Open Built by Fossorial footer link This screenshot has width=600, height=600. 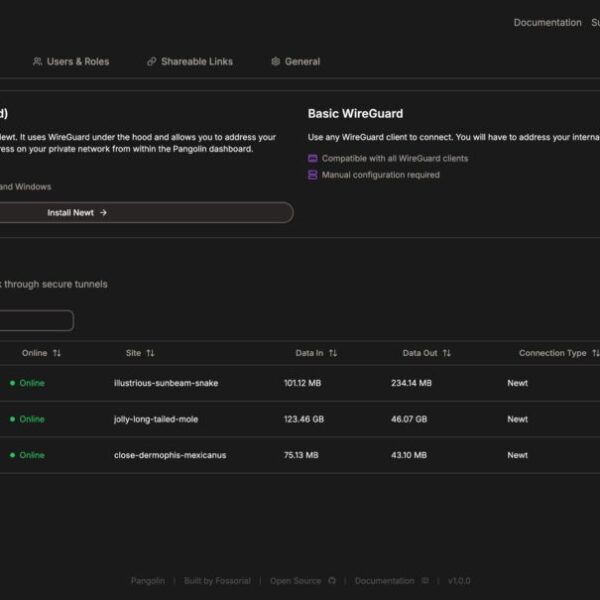217,581
